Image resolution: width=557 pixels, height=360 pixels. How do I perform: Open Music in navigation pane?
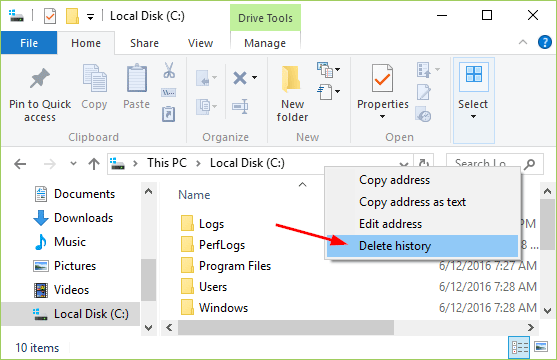(x=70, y=242)
